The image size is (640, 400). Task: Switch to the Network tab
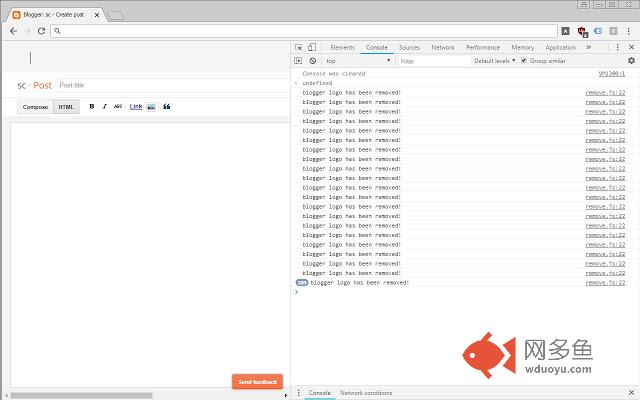[x=443, y=47]
